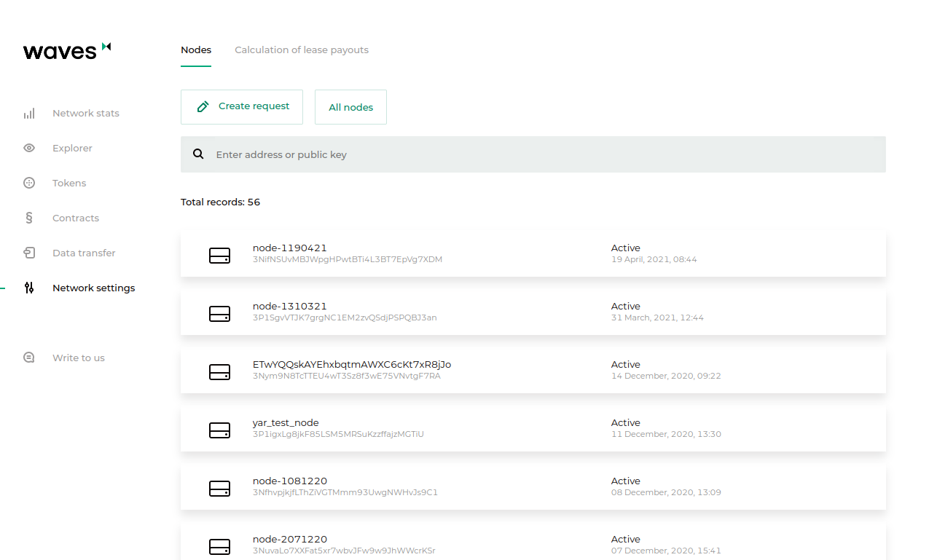Screen dimensions: 929x560
Task: Open Calculation of lease payouts tab
Action: [x=302, y=50]
